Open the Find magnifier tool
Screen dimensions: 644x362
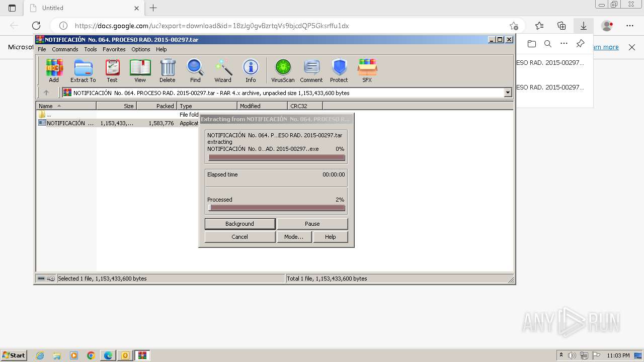(195, 70)
